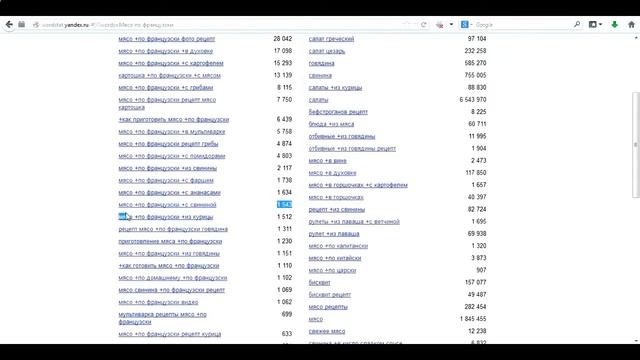This screenshot has width=640, height=360.
Task: Click the page vertical scrollbar thumb
Action: tap(635, 145)
